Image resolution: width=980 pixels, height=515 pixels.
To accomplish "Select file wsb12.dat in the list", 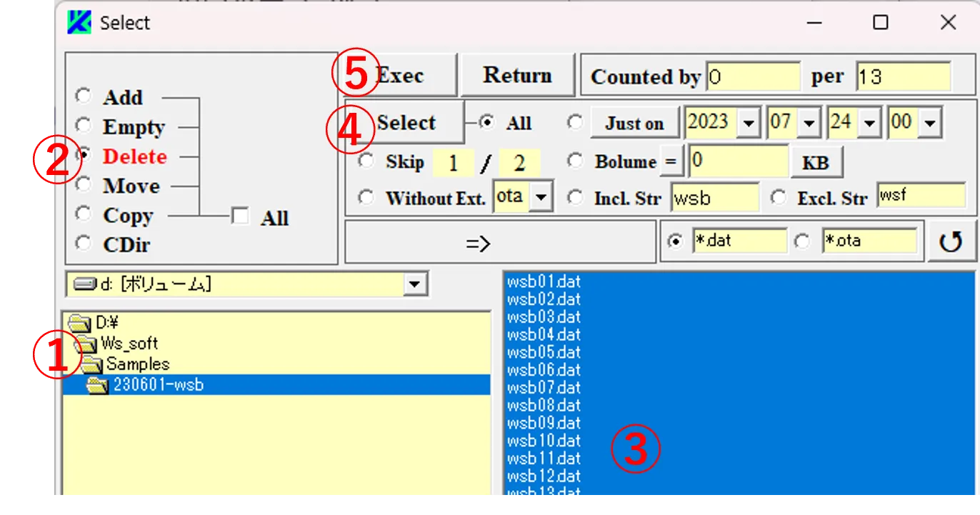I will 739,476.
